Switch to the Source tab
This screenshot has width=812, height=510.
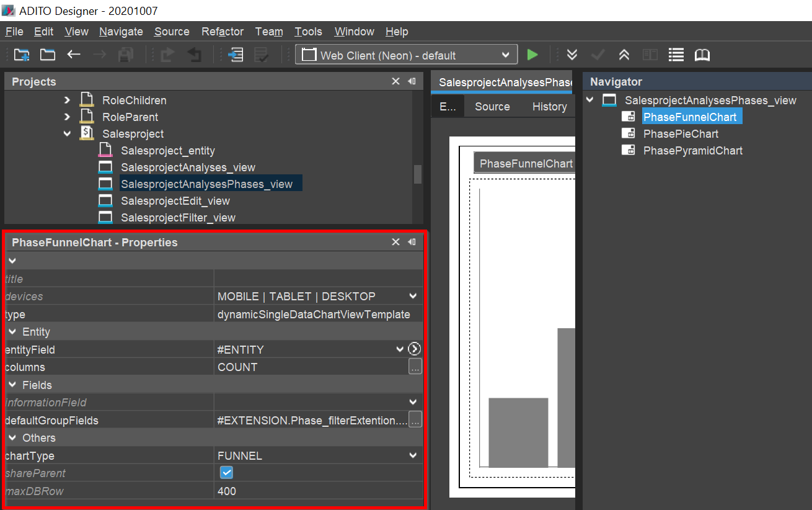(492, 107)
